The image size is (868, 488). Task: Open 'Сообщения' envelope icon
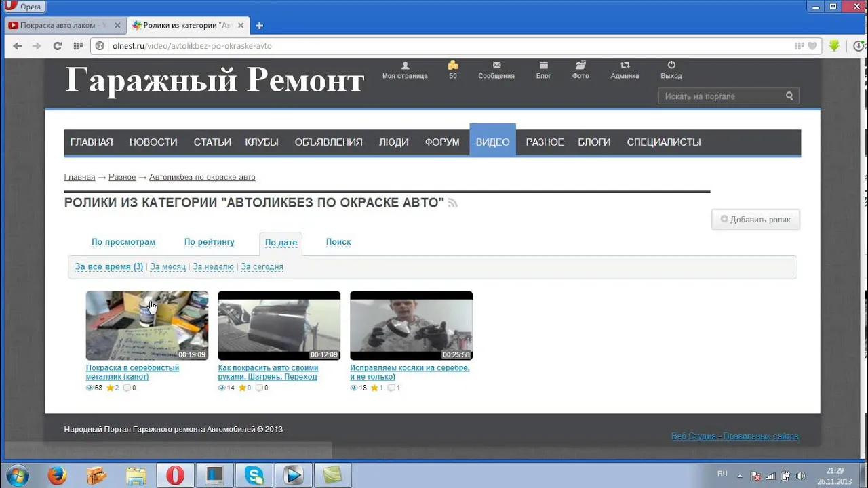(496, 70)
